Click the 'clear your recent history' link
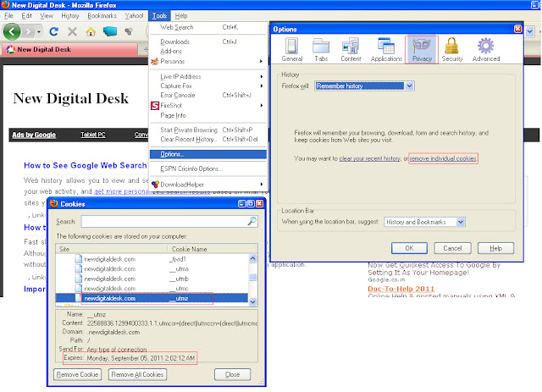Image resolution: width=542 pixels, height=392 pixels. tap(369, 158)
